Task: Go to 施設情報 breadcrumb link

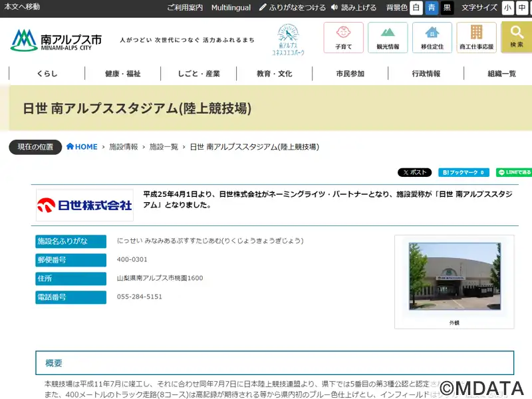Action: 123,147
